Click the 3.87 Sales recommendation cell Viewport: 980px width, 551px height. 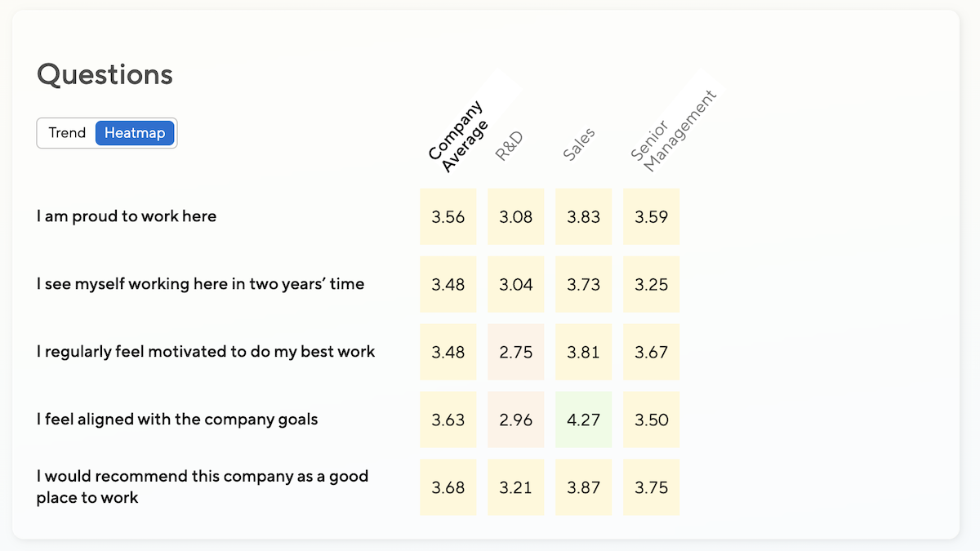click(x=583, y=487)
